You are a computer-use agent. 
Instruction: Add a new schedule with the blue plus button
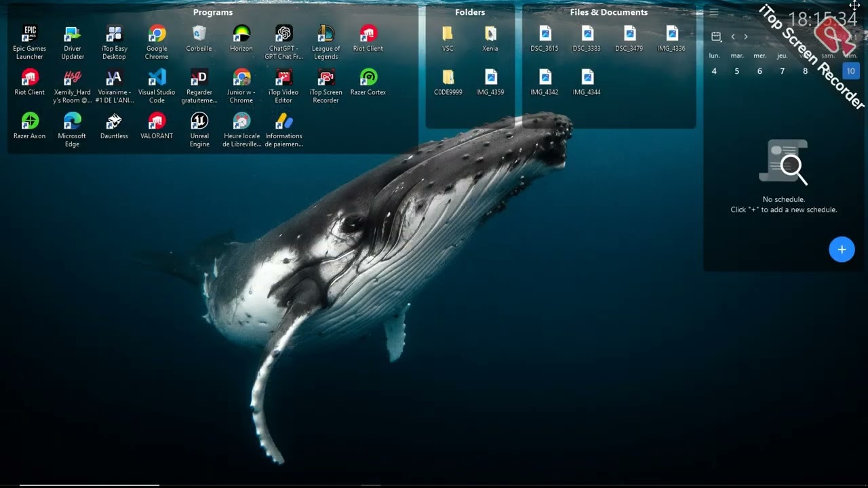click(x=842, y=249)
